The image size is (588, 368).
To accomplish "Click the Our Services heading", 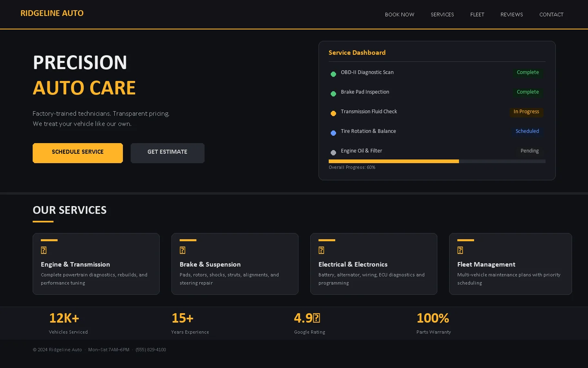I will 69,210.
